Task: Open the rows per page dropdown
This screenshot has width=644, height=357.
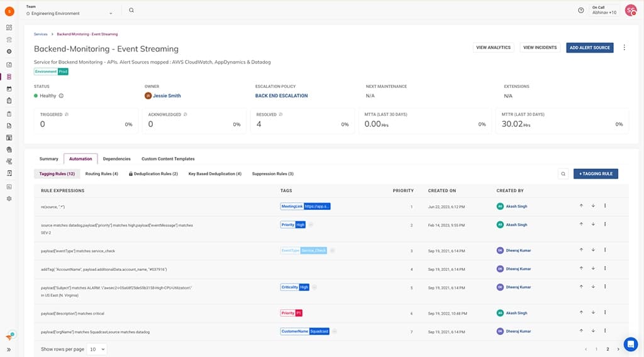Action: [x=97, y=349]
